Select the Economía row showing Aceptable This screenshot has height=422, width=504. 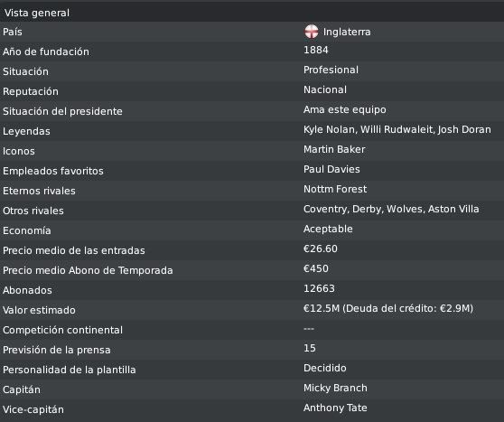[252, 230]
